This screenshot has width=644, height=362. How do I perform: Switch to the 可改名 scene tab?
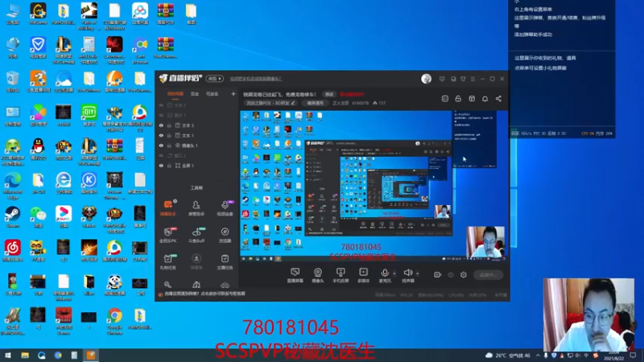click(212, 94)
